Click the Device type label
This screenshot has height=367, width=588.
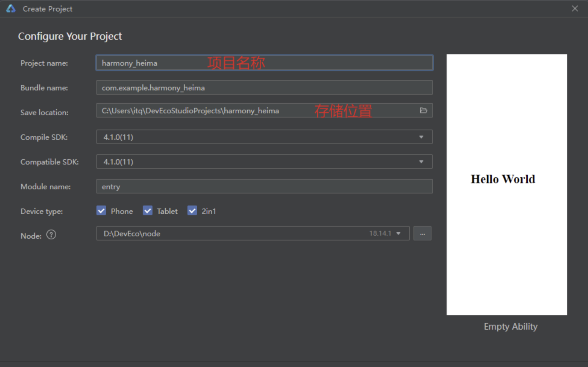tap(42, 211)
